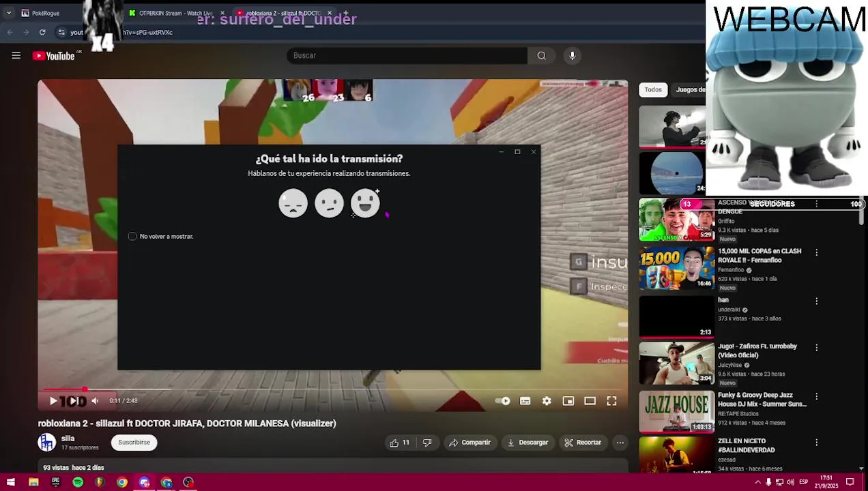Screen dimensions: 868x491
Task: Show hidden system tray icons
Action: 757,482
